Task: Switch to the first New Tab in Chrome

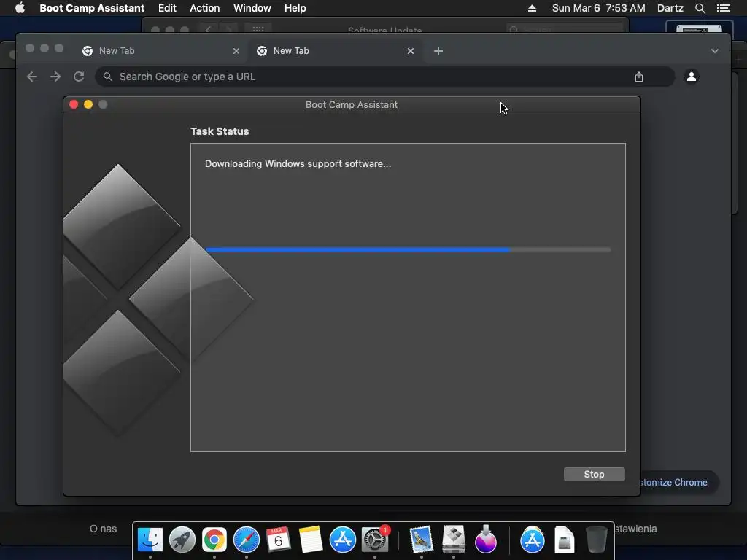Action: point(160,51)
